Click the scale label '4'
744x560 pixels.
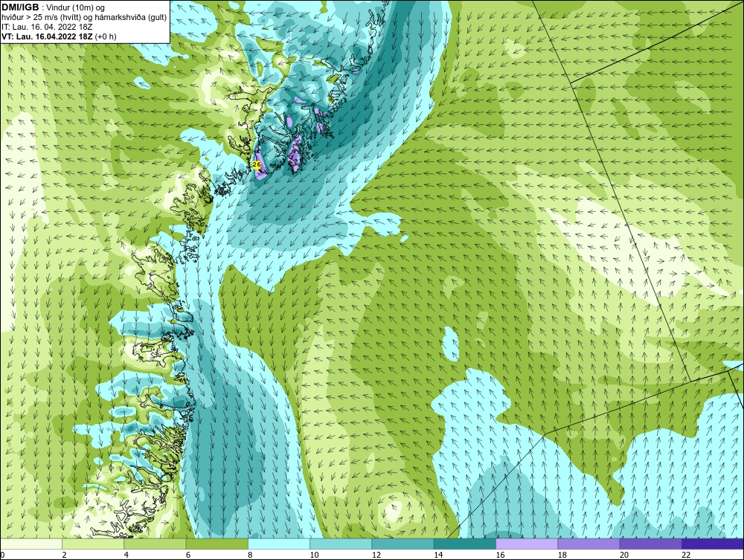126,556
